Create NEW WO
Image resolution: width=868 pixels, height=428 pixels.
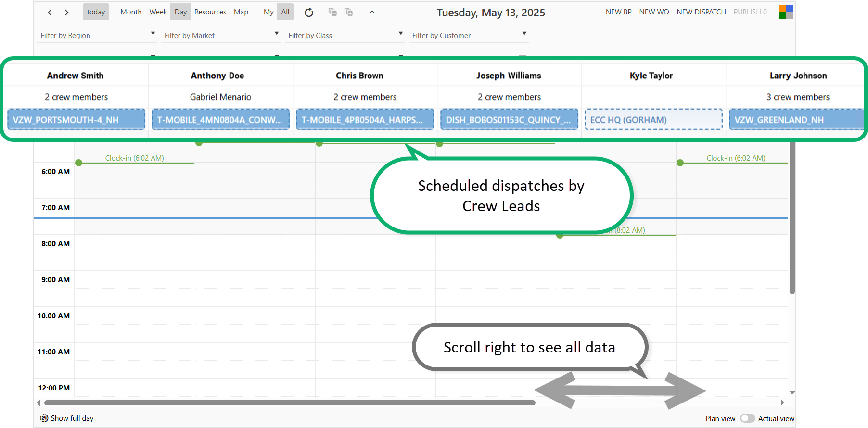654,12
